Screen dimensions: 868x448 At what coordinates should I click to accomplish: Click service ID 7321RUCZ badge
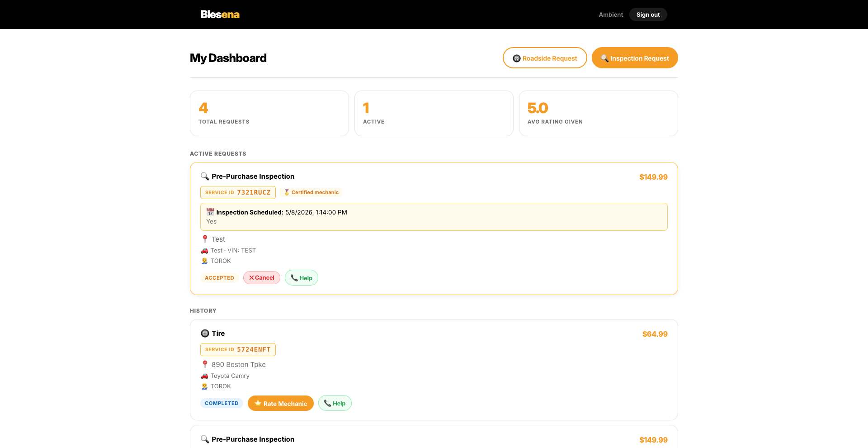238,192
